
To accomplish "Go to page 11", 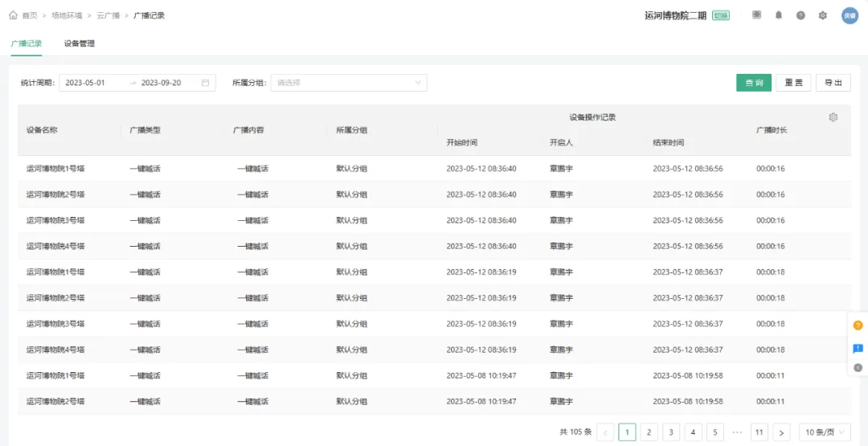I will (759, 432).
